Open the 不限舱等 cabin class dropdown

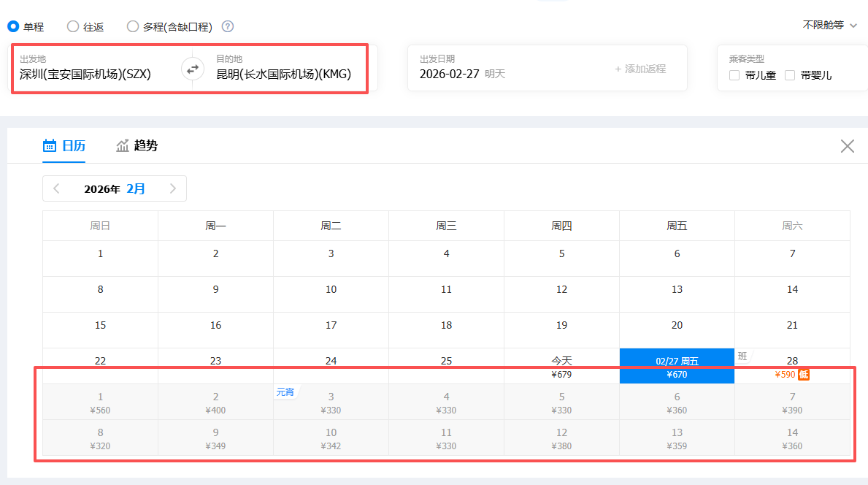(x=830, y=25)
